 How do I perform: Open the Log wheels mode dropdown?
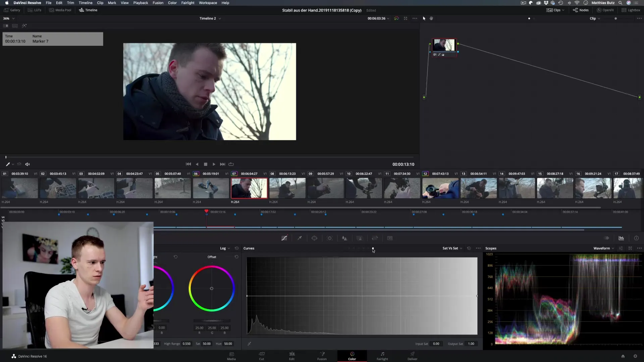coord(225,248)
